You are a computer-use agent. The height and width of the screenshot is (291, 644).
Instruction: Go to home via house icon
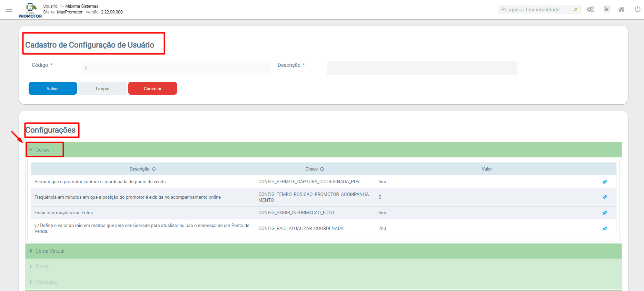[x=621, y=10]
